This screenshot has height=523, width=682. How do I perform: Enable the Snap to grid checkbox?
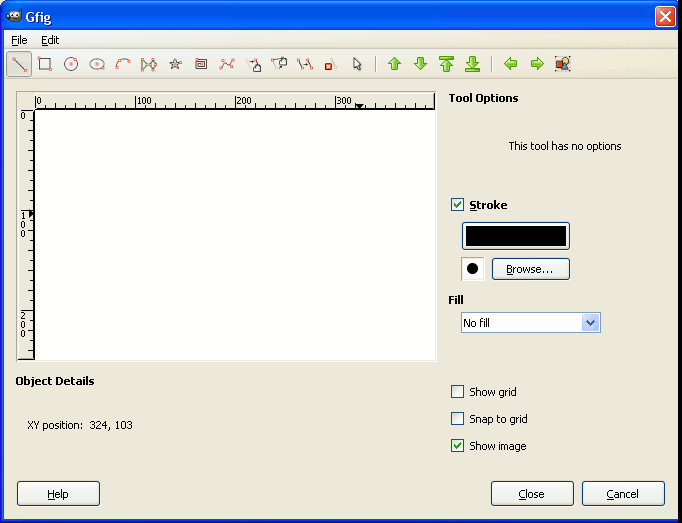[x=457, y=419]
